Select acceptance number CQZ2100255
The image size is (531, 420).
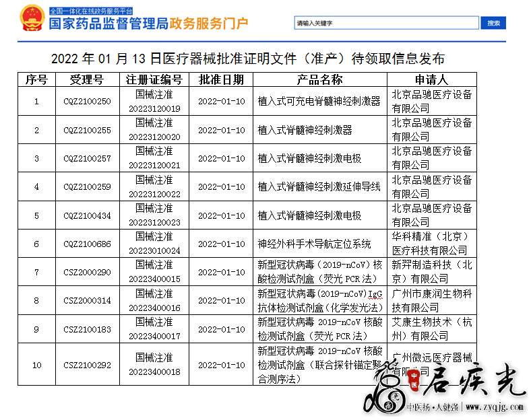tap(88, 130)
